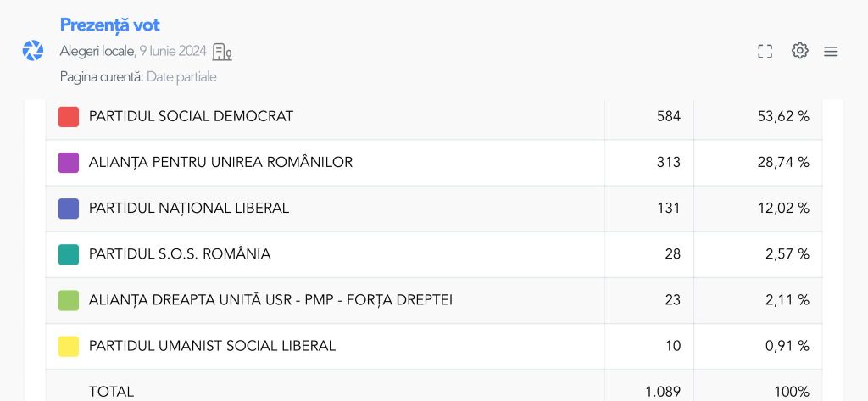Image resolution: width=868 pixels, height=401 pixels.
Task: Click the Alegeri locale date subtitle
Action: click(x=133, y=52)
